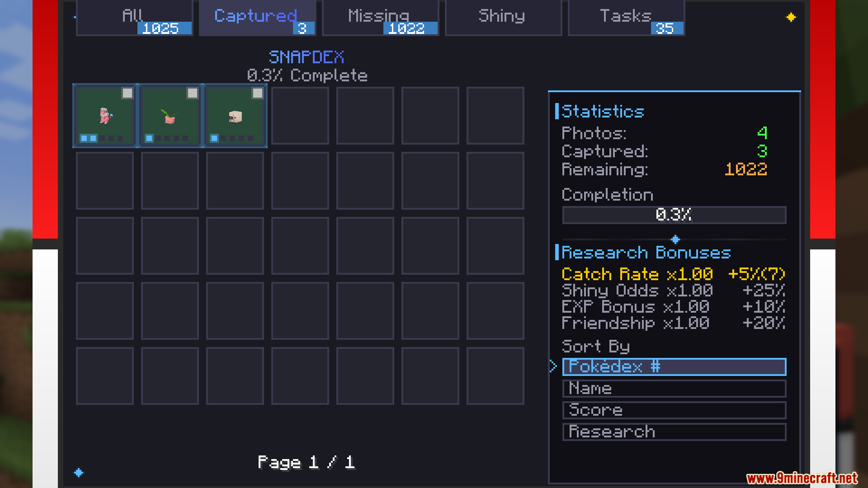This screenshot has width=868, height=488.
Task: Click the Captured statistic value 3
Action: pyautogui.click(x=762, y=151)
